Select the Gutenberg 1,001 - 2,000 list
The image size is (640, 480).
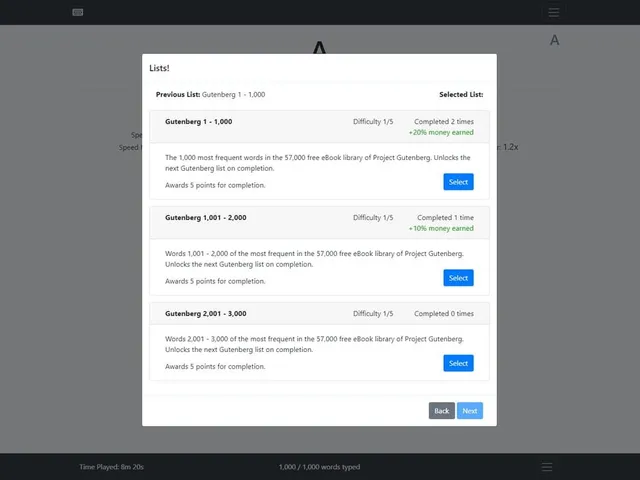coord(458,278)
